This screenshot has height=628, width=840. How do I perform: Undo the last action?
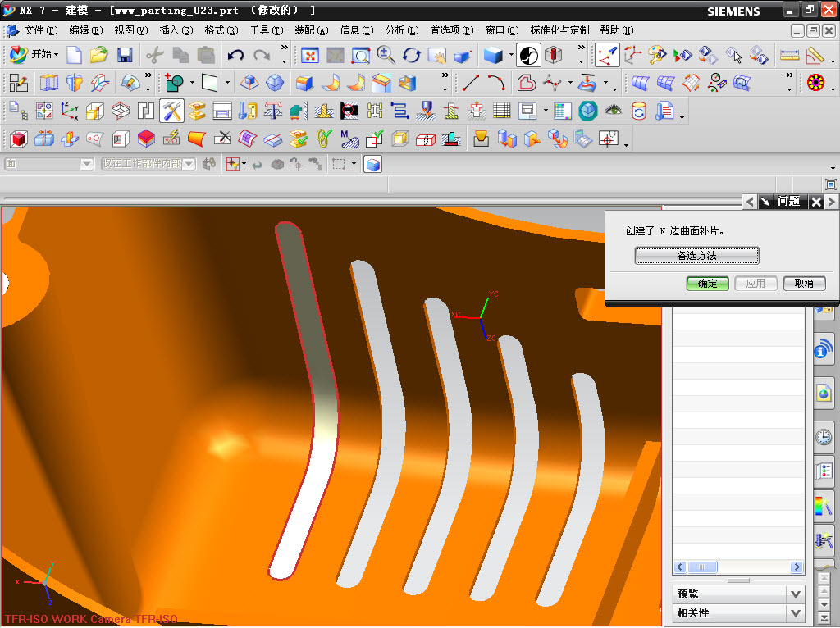tap(235, 55)
